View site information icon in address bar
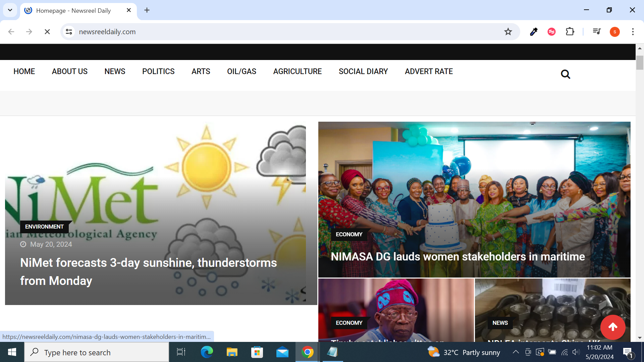 69,32
